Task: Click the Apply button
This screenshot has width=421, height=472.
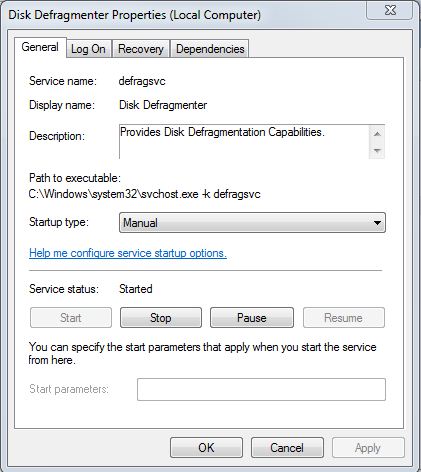Action: (x=368, y=448)
